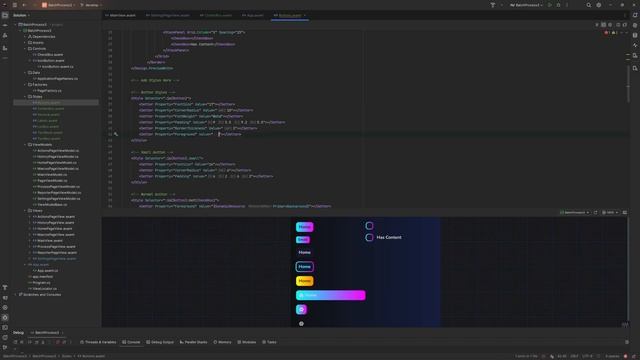Select CheckBox.axaml under Controls
This screenshot has height=360, width=640.
[48, 54]
